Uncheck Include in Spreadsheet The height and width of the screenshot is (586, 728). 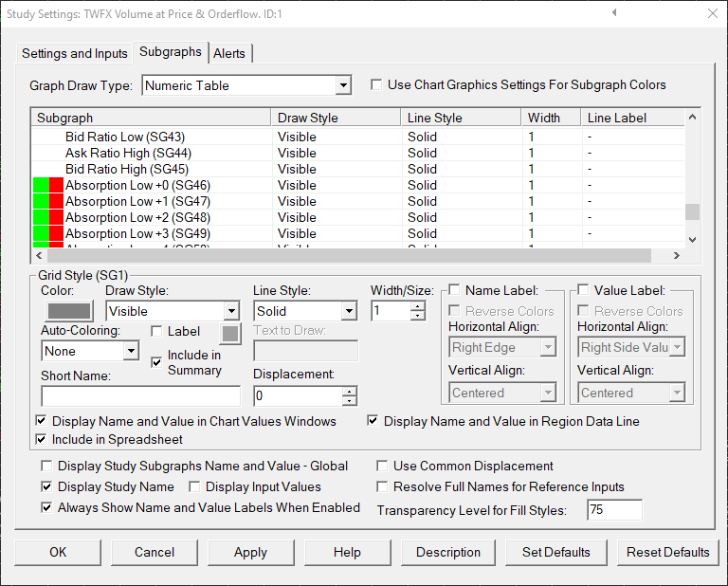click(x=42, y=440)
